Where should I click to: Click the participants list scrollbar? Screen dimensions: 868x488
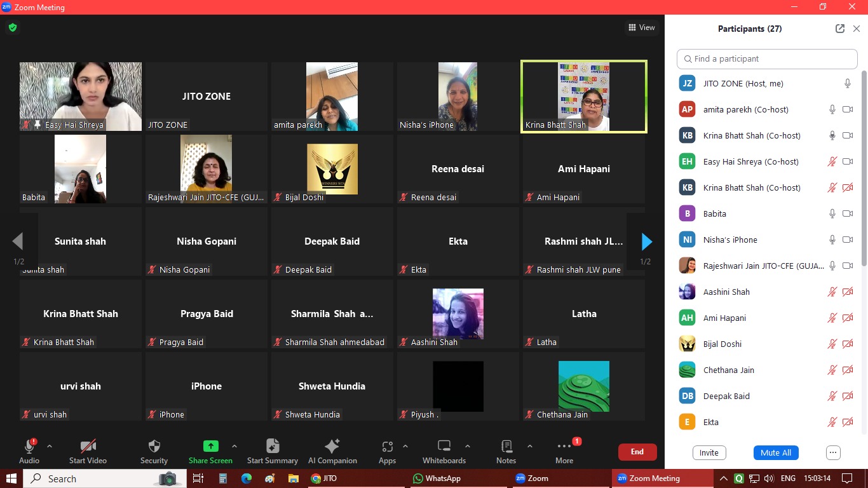863,172
